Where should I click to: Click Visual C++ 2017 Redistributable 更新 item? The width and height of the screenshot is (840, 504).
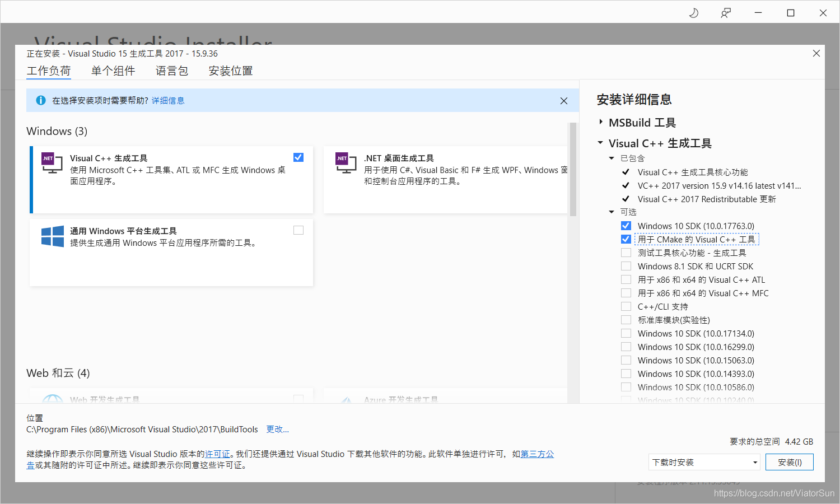[x=707, y=199]
